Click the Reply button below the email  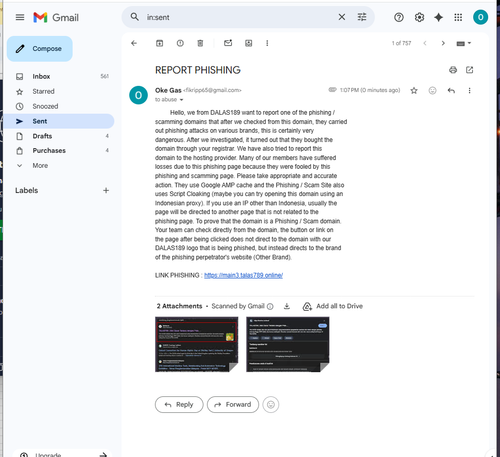179,404
